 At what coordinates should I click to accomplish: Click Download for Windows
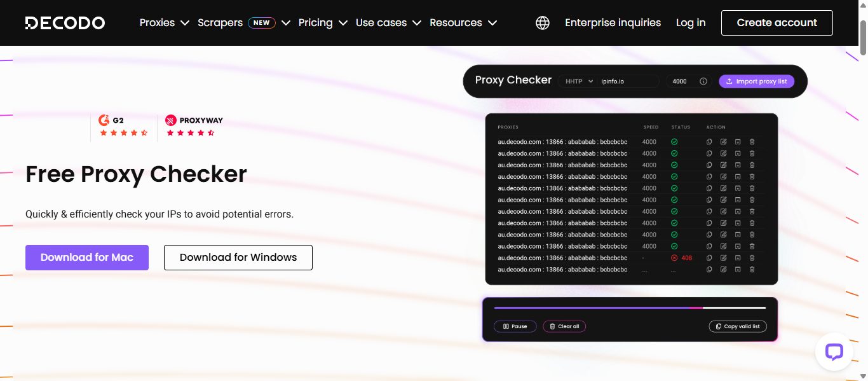tap(238, 258)
